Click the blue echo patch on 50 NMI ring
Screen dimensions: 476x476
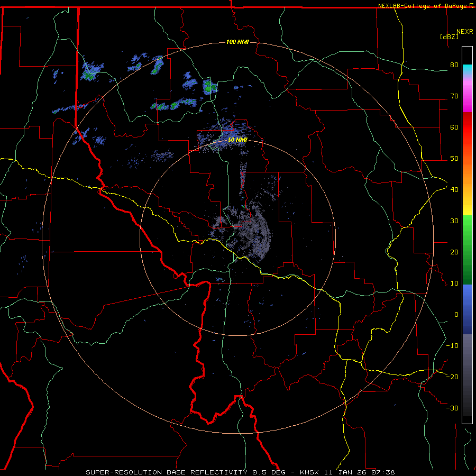(227, 135)
